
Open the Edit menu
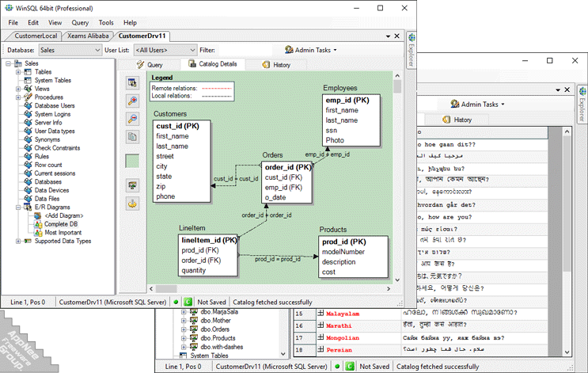pyautogui.click(x=33, y=22)
